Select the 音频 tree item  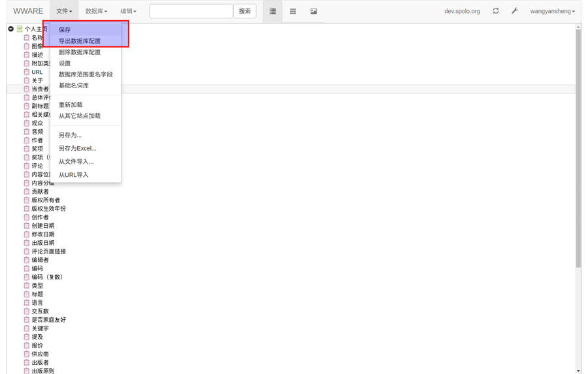pos(37,132)
